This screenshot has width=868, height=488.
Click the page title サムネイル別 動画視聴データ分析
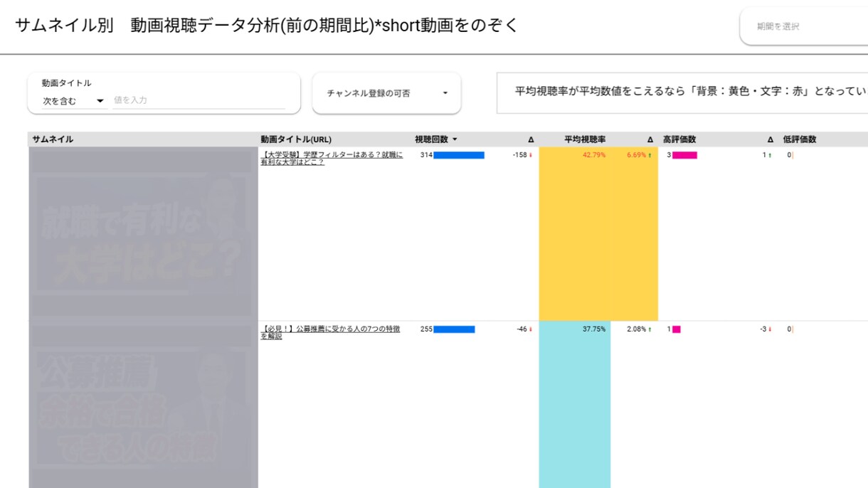tap(267, 26)
